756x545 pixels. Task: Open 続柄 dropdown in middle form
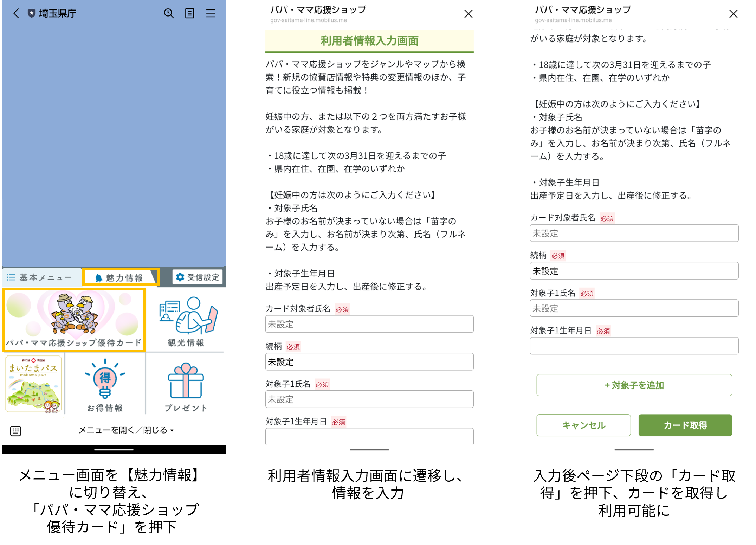pyautogui.click(x=369, y=362)
